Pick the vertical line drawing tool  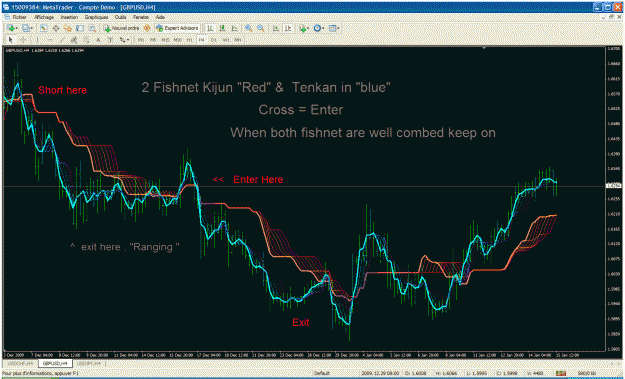[37, 40]
